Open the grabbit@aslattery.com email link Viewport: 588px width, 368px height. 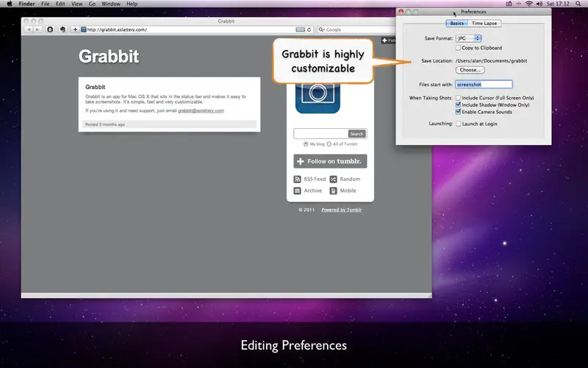pyautogui.click(x=201, y=111)
